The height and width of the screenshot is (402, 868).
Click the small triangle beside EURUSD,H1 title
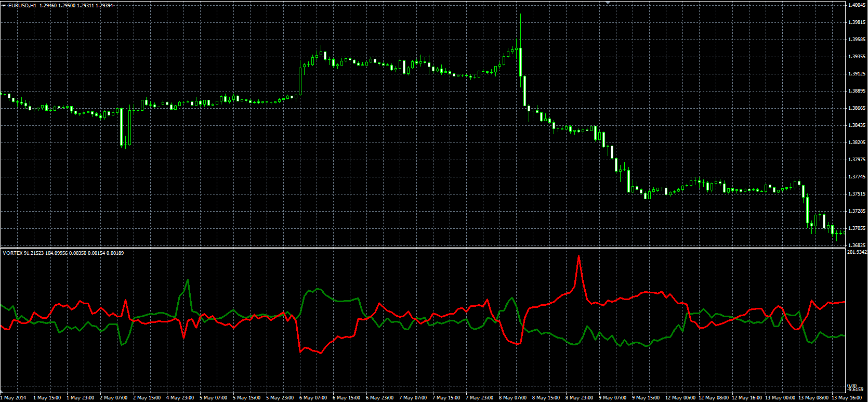(x=4, y=5)
